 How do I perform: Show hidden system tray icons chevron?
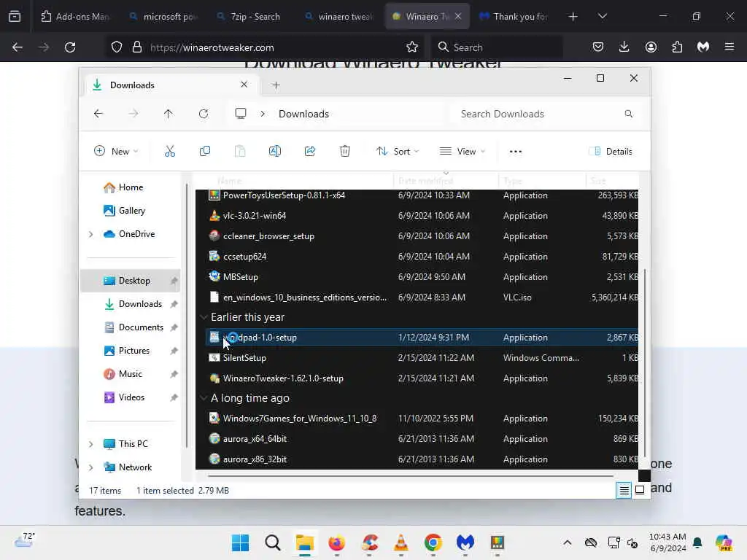(x=567, y=542)
